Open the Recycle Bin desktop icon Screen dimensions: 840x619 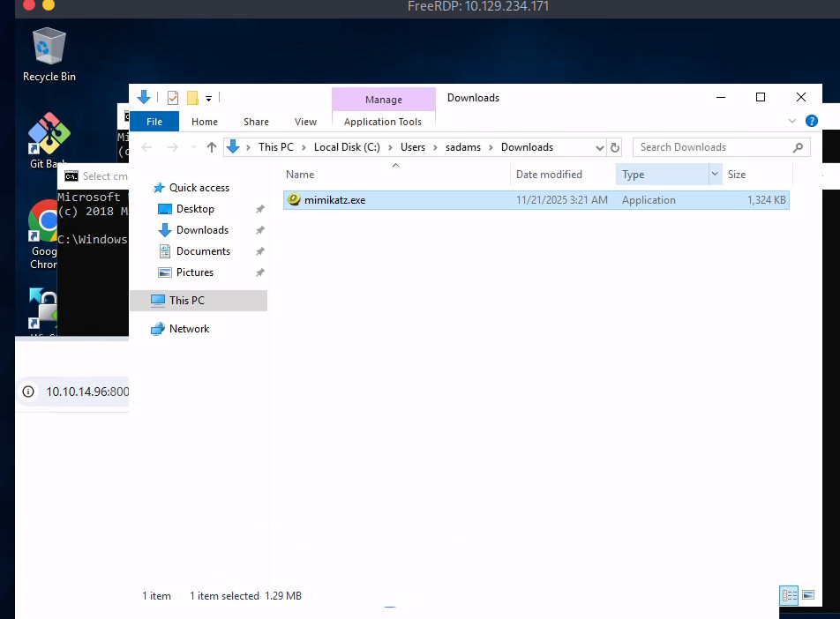click(x=49, y=55)
